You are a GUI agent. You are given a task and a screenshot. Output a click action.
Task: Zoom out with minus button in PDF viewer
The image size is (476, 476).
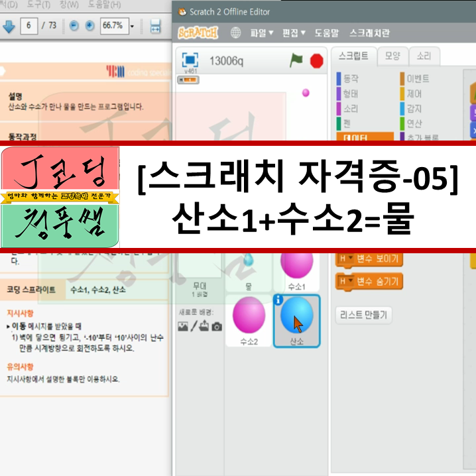pyautogui.click(x=74, y=26)
